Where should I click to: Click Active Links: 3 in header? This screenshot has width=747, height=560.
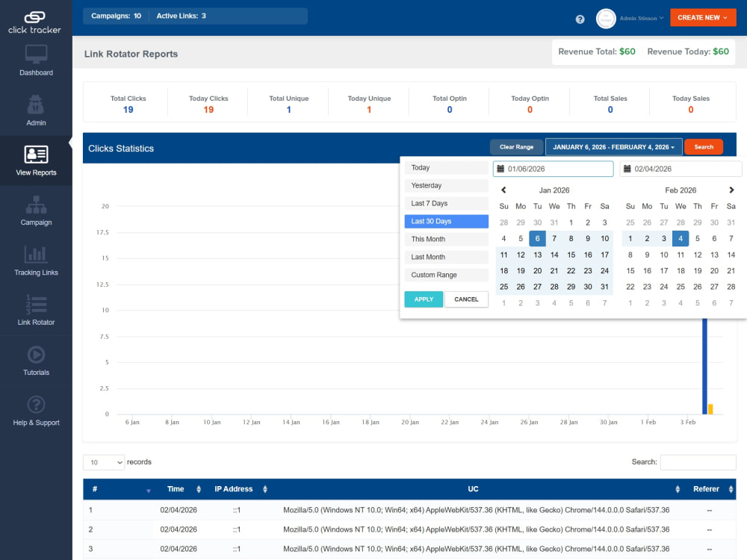click(181, 16)
